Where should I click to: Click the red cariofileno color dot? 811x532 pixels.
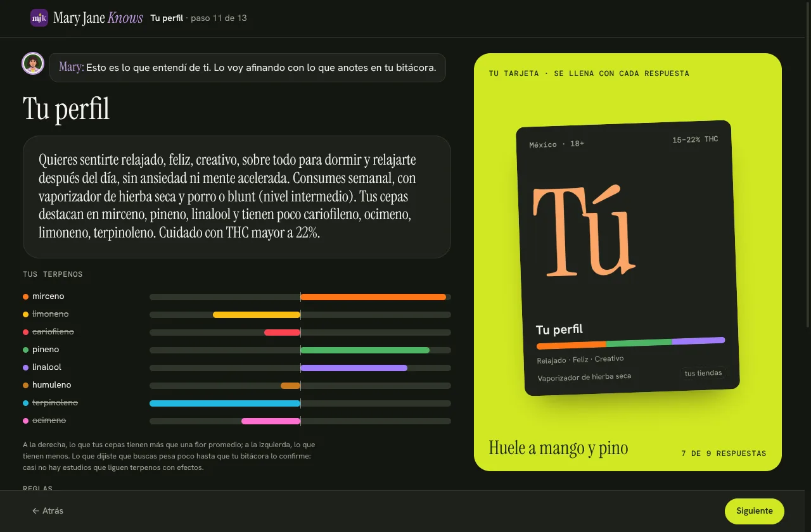[26, 332]
